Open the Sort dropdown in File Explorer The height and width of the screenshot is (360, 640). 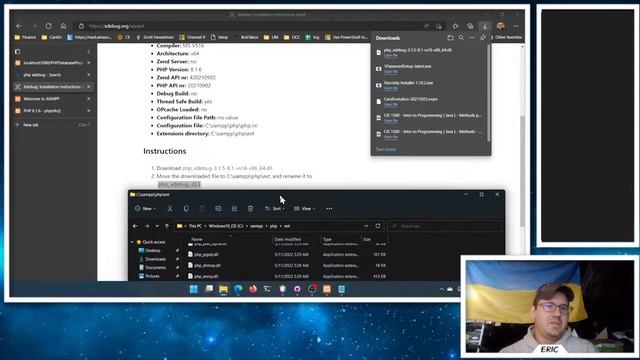tap(275, 209)
